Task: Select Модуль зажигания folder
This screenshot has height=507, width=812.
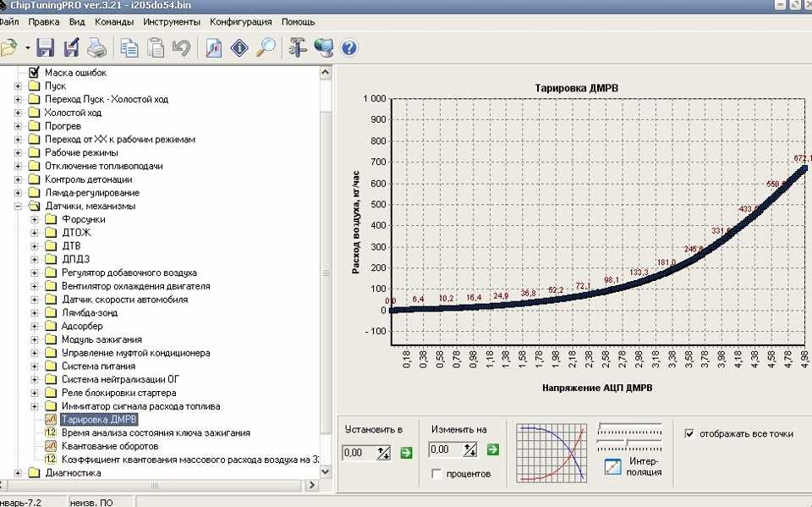Action: point(101,339)
